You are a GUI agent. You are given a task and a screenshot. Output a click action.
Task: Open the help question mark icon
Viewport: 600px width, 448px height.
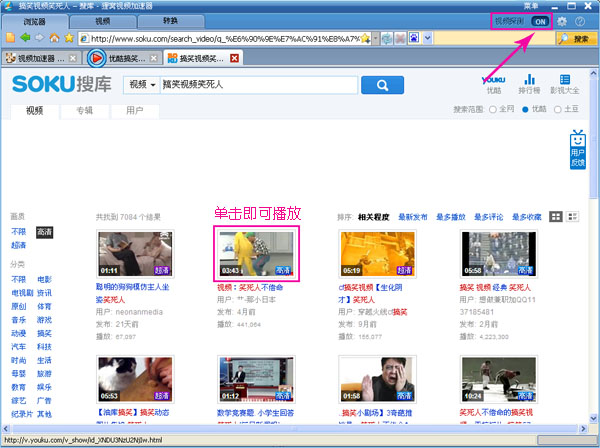[x=580, y=21]
